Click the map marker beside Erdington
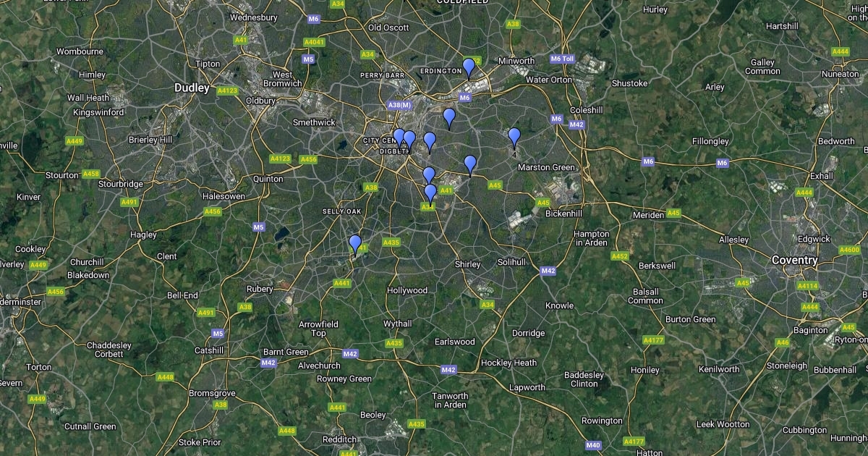Image resolution: width=868 pixels, height=456 pixels. tap(469, 68)
